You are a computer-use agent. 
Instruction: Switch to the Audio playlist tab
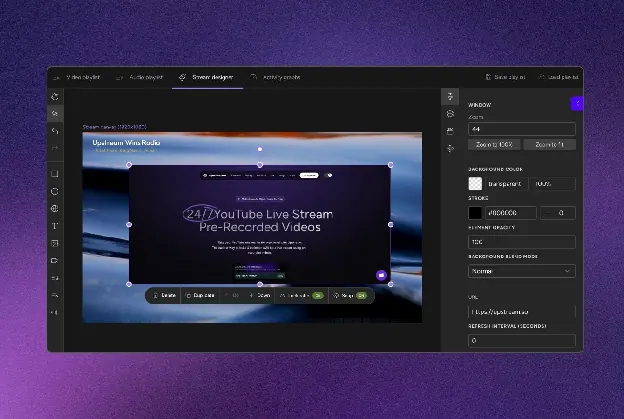pos(140,77)
